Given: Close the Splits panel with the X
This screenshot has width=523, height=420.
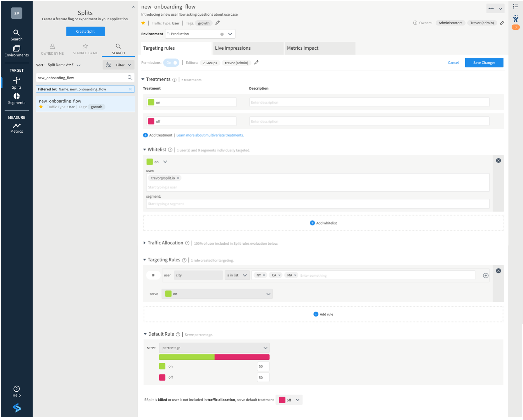Looking at the screenshot, I should (133, 7).
